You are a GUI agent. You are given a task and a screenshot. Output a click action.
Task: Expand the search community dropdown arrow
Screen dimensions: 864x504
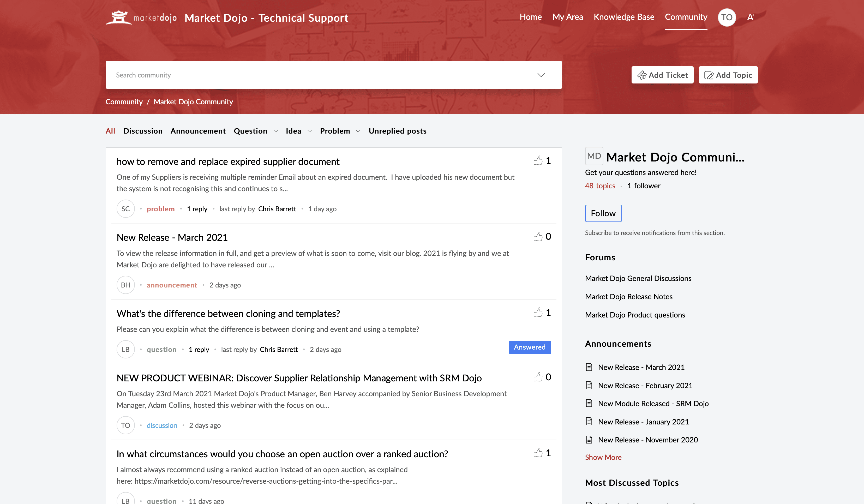[541, 75]
